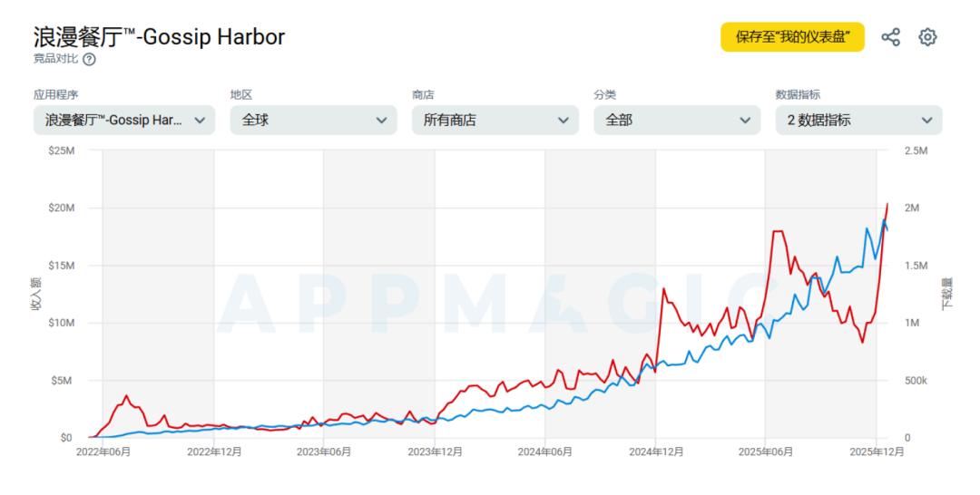Click the 2024年12月 x-axis label
This screenshot has height=495, width=980.
pos(656,452)
